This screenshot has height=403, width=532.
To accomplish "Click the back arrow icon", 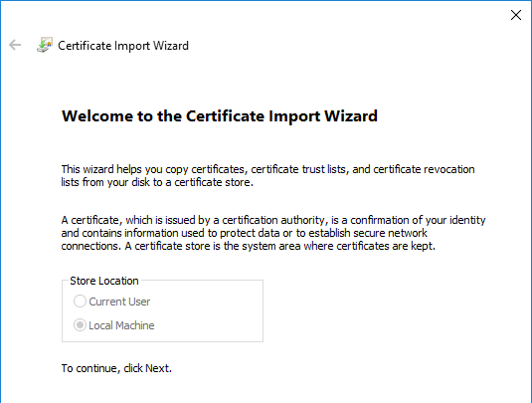I will coord(15,45).
